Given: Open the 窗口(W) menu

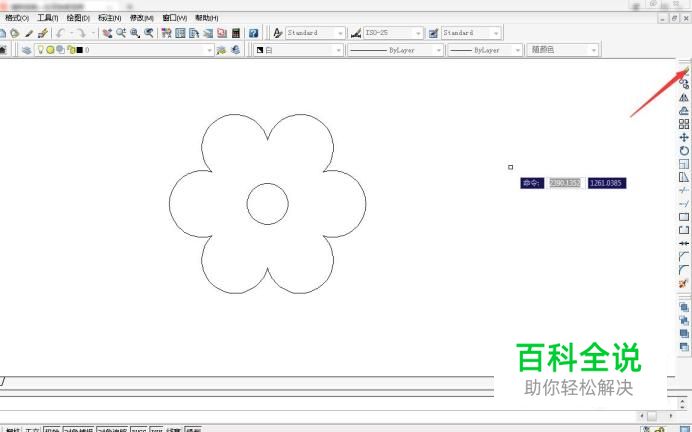Looking at the screenshot, I should point(175,18).
